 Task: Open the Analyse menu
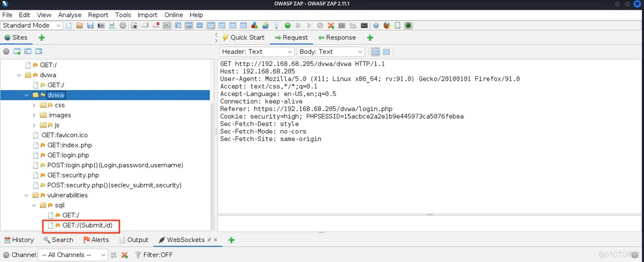tap(70, 15)
